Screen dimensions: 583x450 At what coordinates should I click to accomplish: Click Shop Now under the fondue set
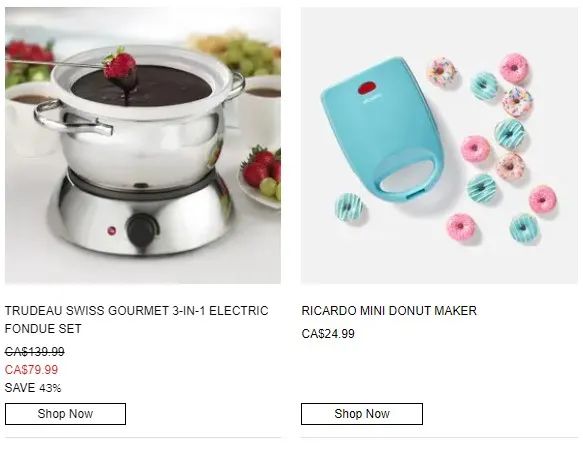65,414
